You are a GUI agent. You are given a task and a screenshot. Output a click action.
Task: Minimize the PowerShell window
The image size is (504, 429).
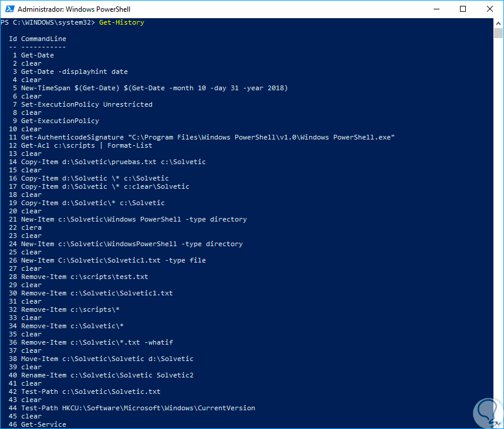(x=436, y=9)
